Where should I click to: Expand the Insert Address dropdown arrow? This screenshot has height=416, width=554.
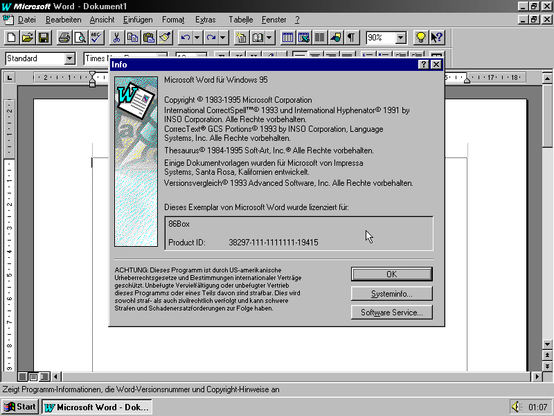(x=270, y=37)
